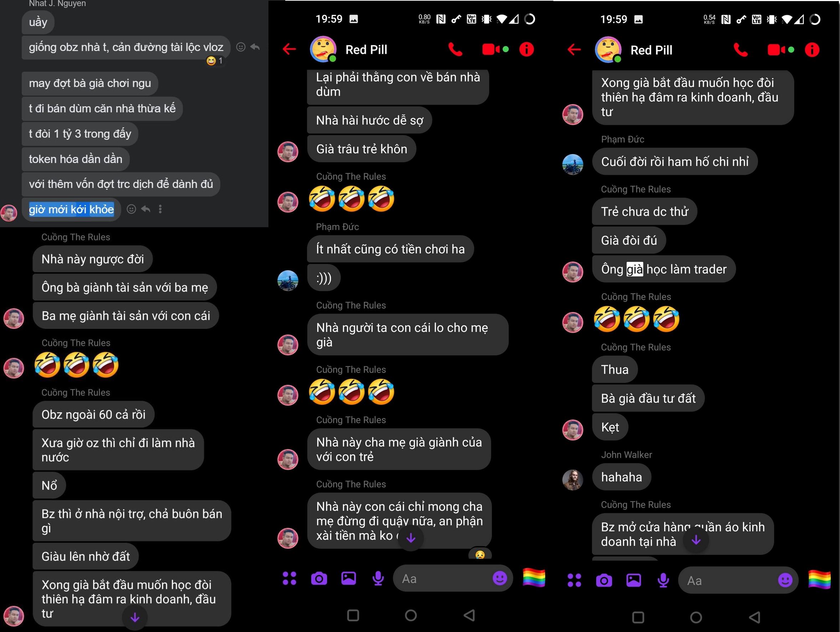Tap Android recent apps button on right phone
Image resolution: width=840 pixels, height=632 pixels.
[x=638, y=617]
